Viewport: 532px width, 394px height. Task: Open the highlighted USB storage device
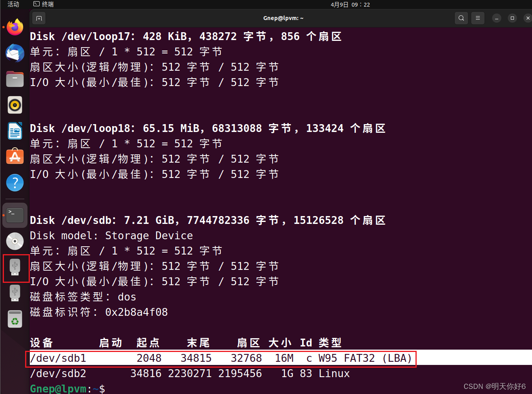15,267
